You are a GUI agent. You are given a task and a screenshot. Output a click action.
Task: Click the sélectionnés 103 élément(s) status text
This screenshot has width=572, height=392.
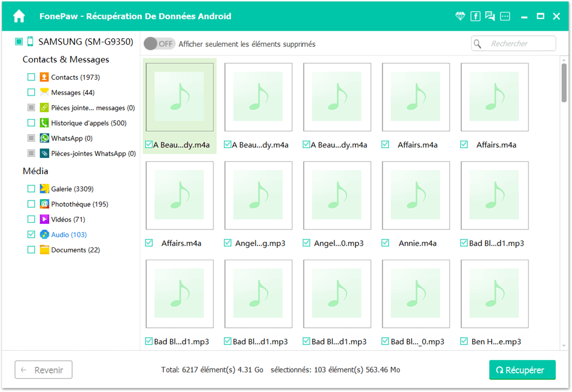pyautogui.click(x=335, y=370)
